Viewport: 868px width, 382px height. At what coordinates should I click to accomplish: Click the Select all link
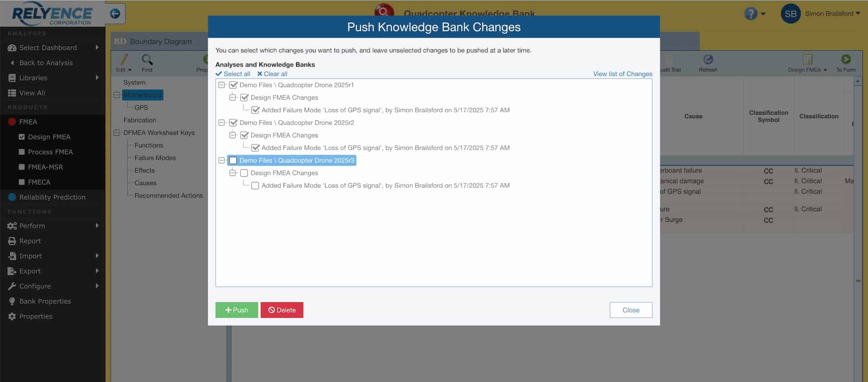point(233,74)
